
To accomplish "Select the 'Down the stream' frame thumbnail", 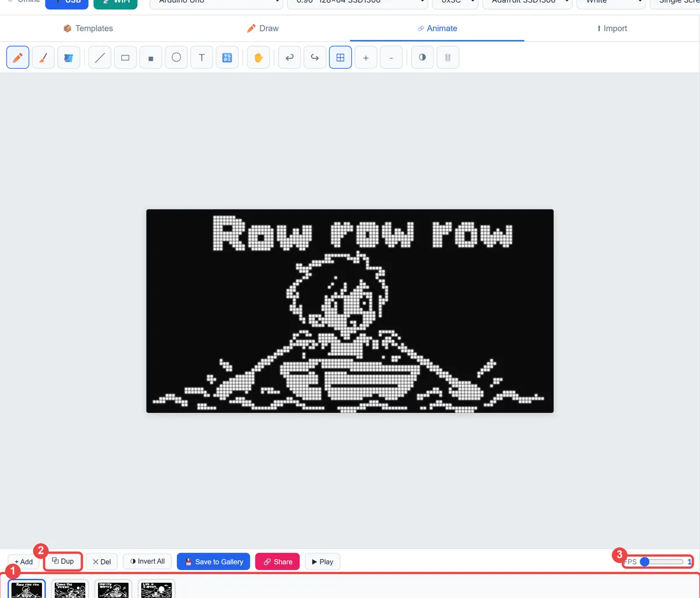I will (70, 589).
